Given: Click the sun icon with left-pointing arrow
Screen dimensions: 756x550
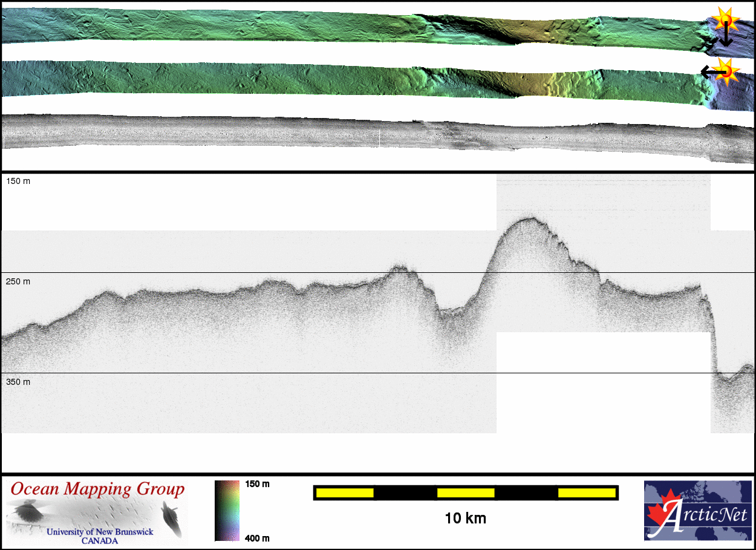Looking at the screenshot, I should tap(728, 71).
